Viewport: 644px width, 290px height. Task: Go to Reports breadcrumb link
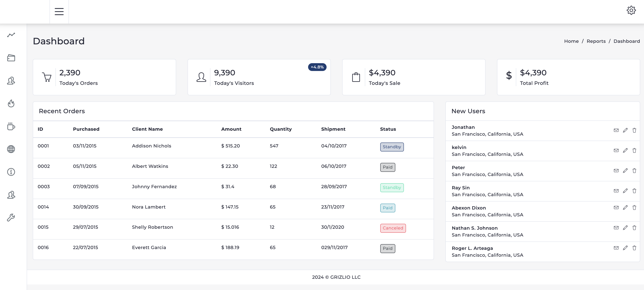coord(596,41)
